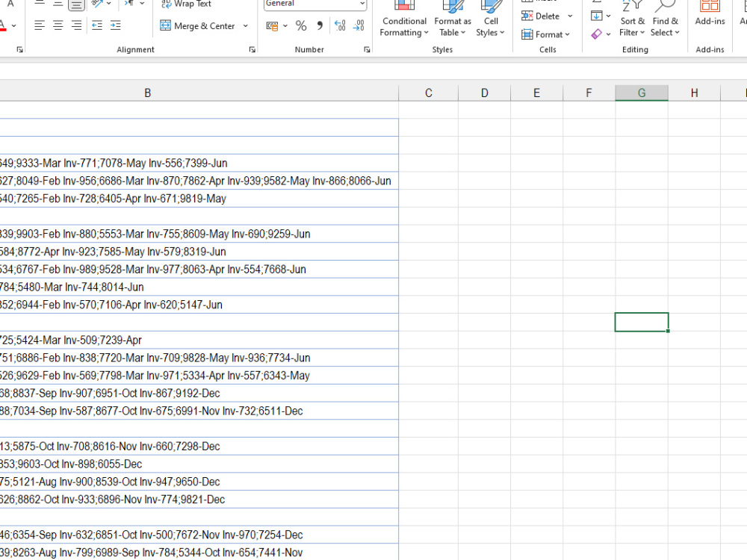Screen dimensions: 747x560
Task: Decrease indent of cell contents
Action: (x=97, y=25)
